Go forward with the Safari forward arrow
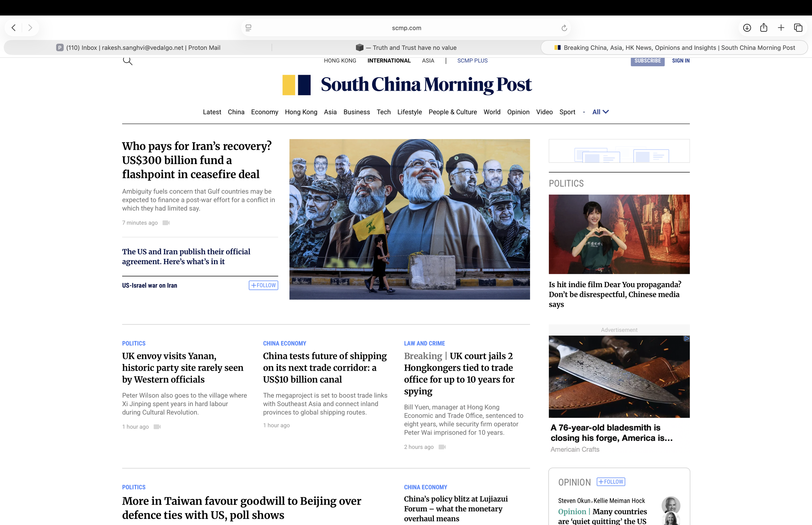Viewport: 812px width, 525px height. pyautogui.click(x=30, y=28)
